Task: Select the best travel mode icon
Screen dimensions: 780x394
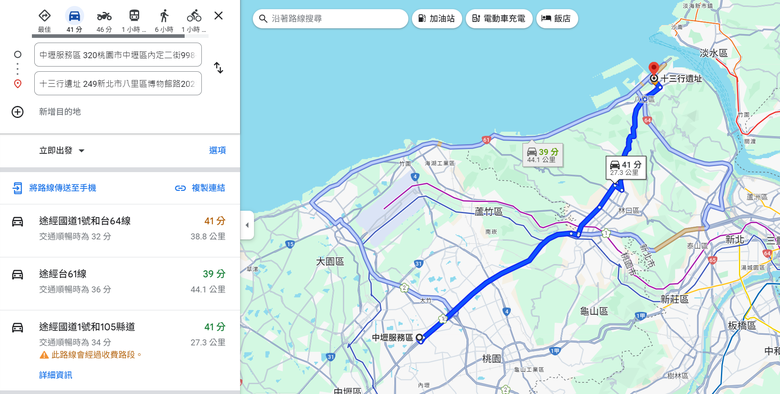Action: click(x=44, y=15)
